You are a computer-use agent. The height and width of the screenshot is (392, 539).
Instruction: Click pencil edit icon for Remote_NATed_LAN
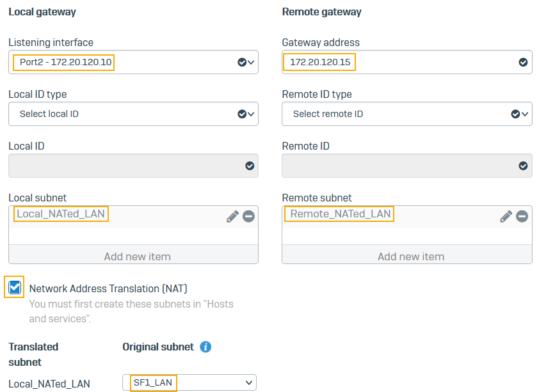[x=506, y=216]
